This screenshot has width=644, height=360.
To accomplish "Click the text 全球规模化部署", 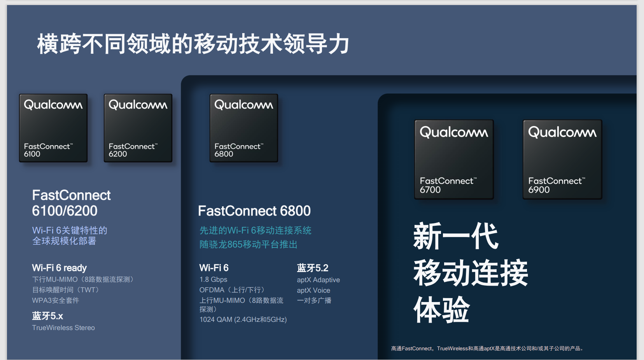I will pyautogui.click(x=64, y=241).
